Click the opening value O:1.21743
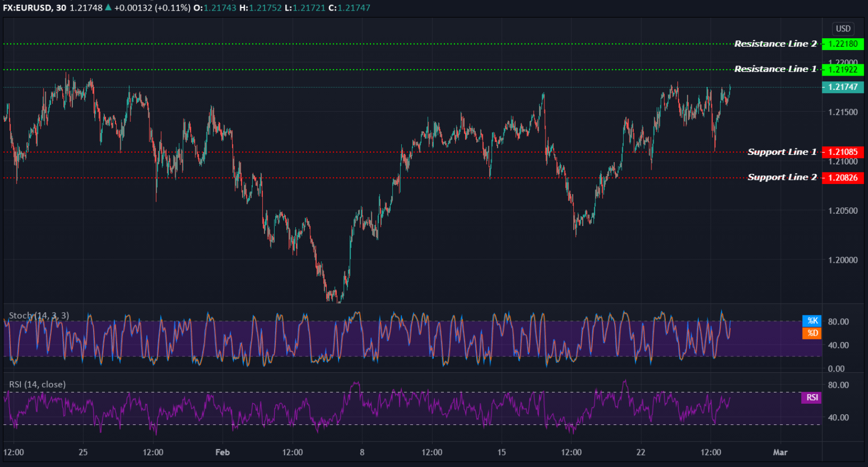 coord(215,8)
